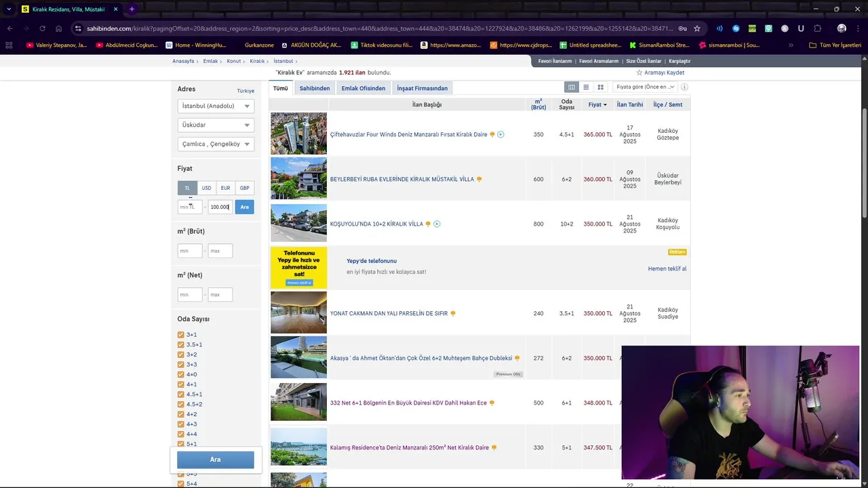Open a new browser tab
The image size is (868, 488).
point(132,9)
